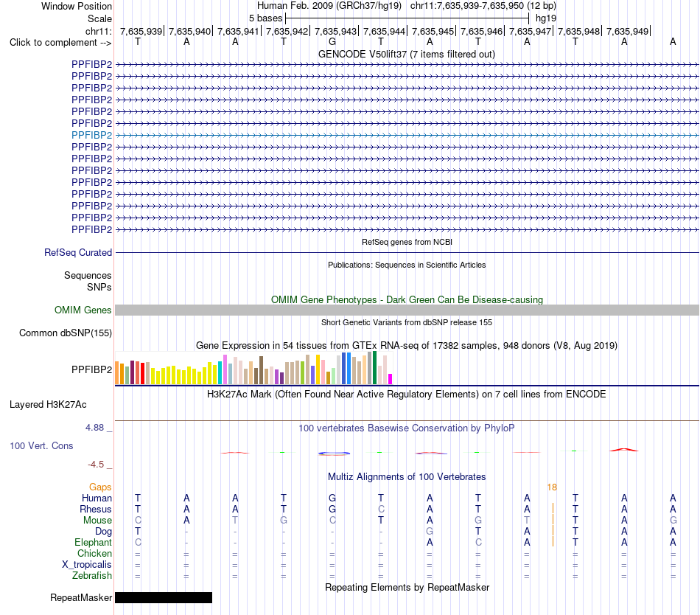Image resolution: width=700 pixels, height=615 pixels.
Task: Click the orange gap number 18
Action: point(552,487)
